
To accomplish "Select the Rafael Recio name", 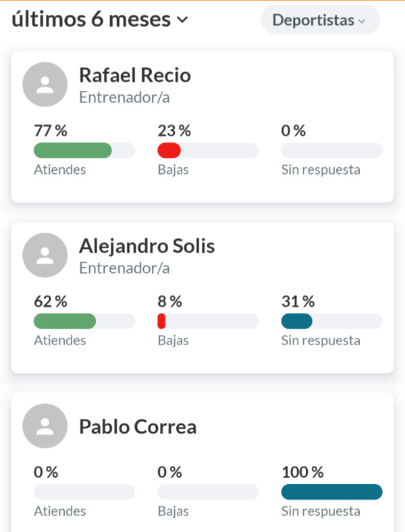I will click(135, 75).
